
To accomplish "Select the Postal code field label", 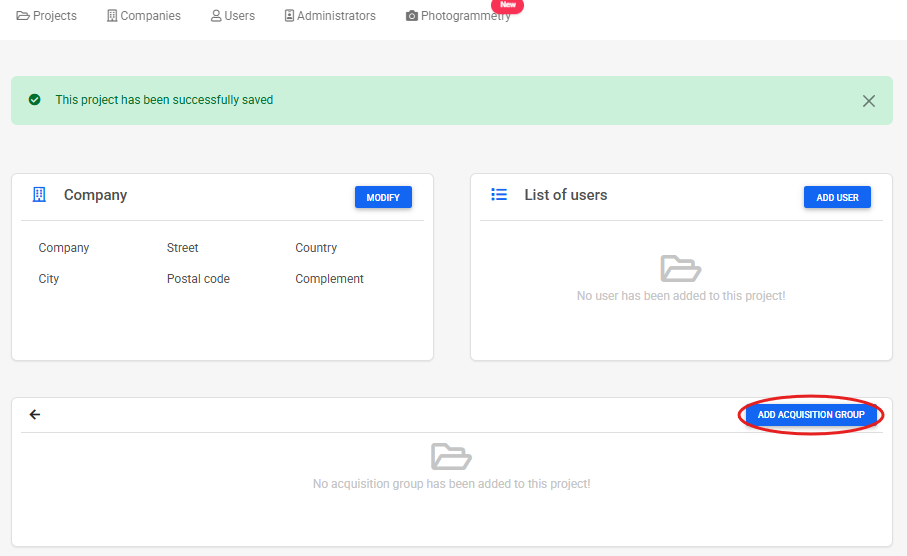I will [198, 279].
